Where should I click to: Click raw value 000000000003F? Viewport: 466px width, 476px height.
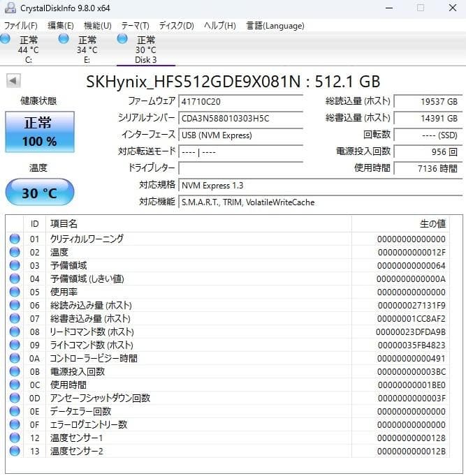pyautogui.click(x=412, y=399)
